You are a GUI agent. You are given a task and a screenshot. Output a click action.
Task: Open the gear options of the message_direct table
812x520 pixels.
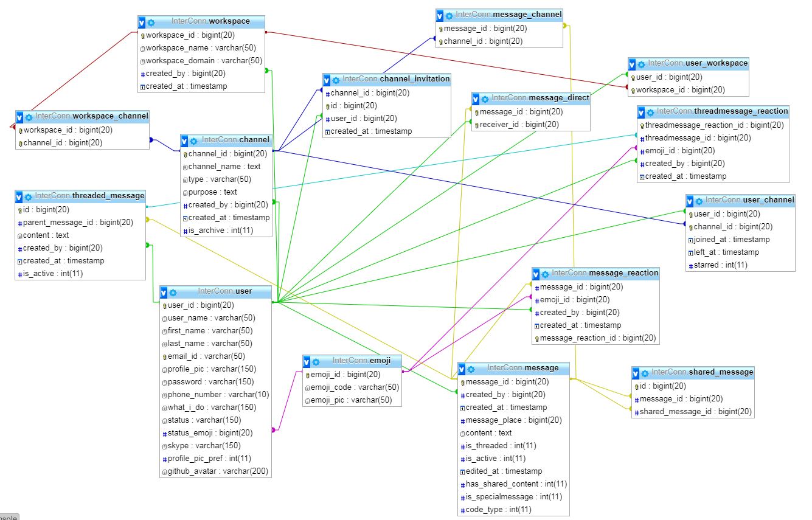[x=485, y=99]
